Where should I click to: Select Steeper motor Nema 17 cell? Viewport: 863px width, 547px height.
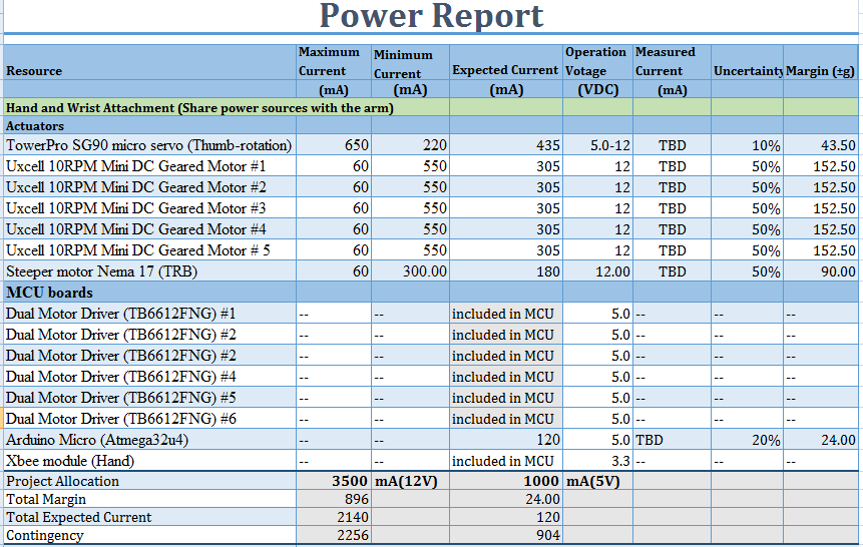click(150, 271)
